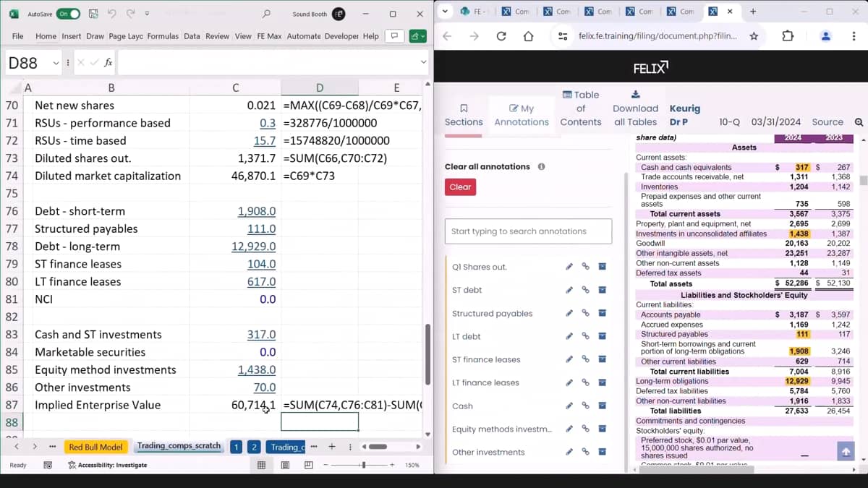Open the FE Max ribbon tab
Image resolution: width=868 pixels, height=488 pixels.
[x=269, y=36]
